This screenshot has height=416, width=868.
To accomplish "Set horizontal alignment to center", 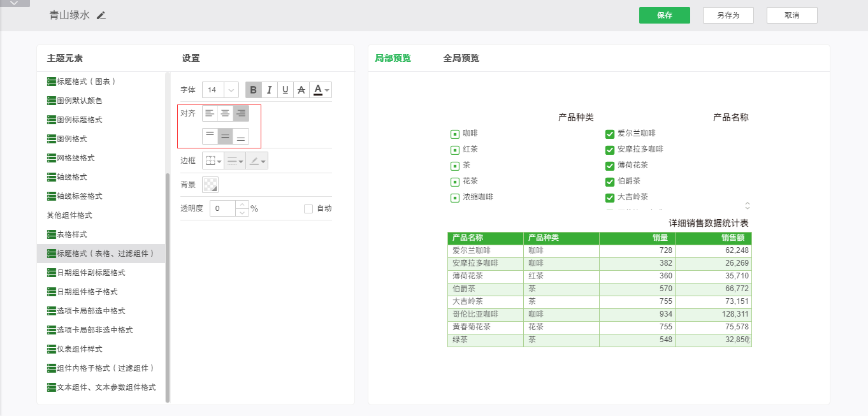I will pos(225,113).
